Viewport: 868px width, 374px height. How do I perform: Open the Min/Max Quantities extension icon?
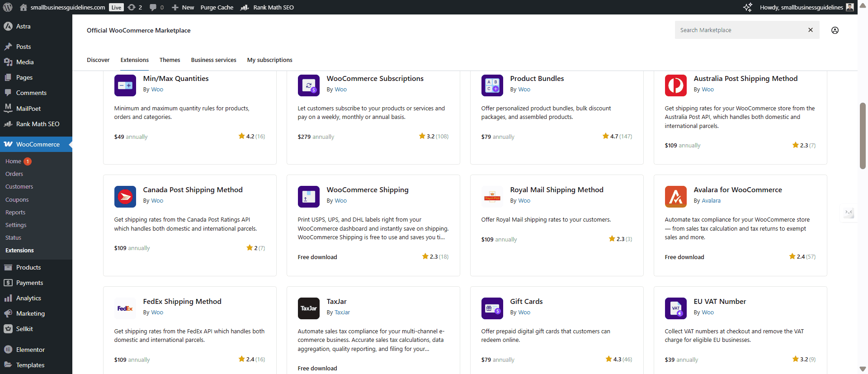click(x=125, y=85)
